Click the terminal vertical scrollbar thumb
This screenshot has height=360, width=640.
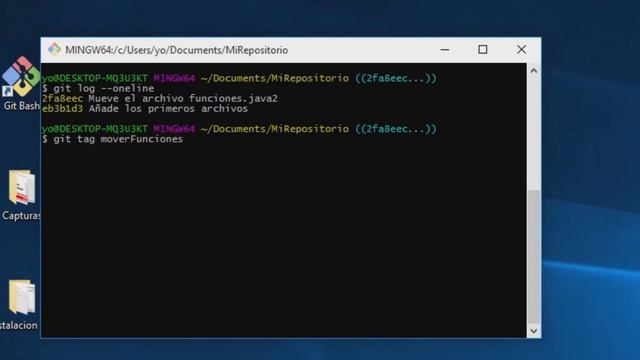pyautogui.click(x=533, y=257)
